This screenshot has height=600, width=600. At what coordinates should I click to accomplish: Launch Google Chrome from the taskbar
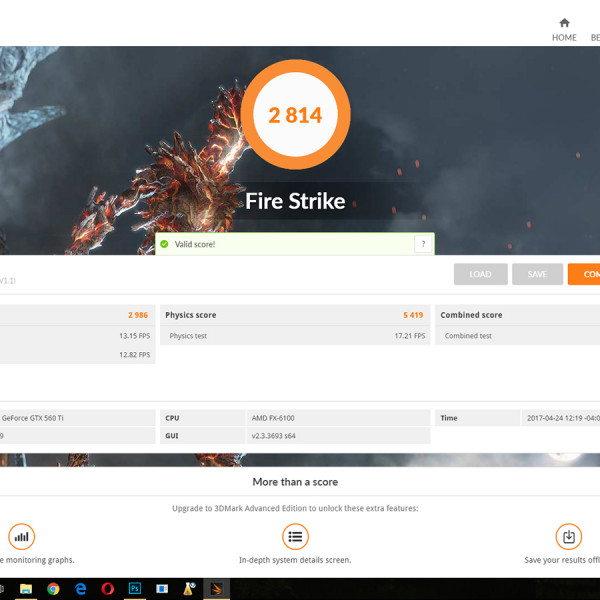pyautogui.click(x=53, y=589)
